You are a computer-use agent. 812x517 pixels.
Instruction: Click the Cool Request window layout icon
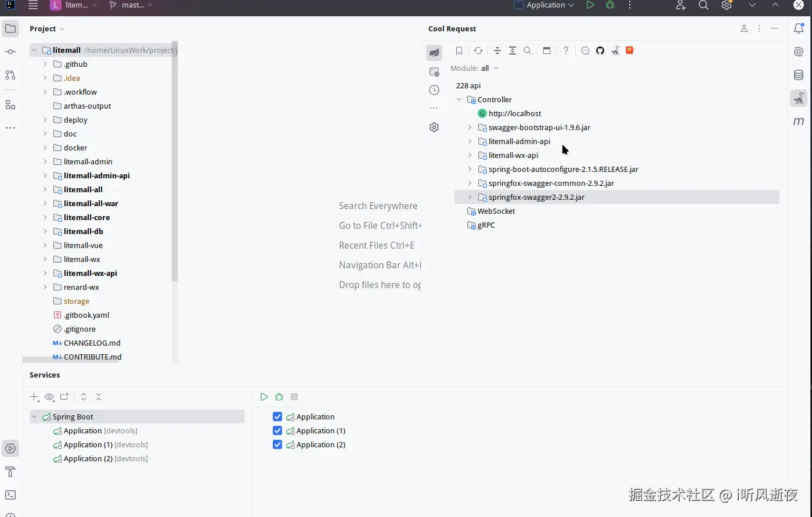(x=547, y=51)
